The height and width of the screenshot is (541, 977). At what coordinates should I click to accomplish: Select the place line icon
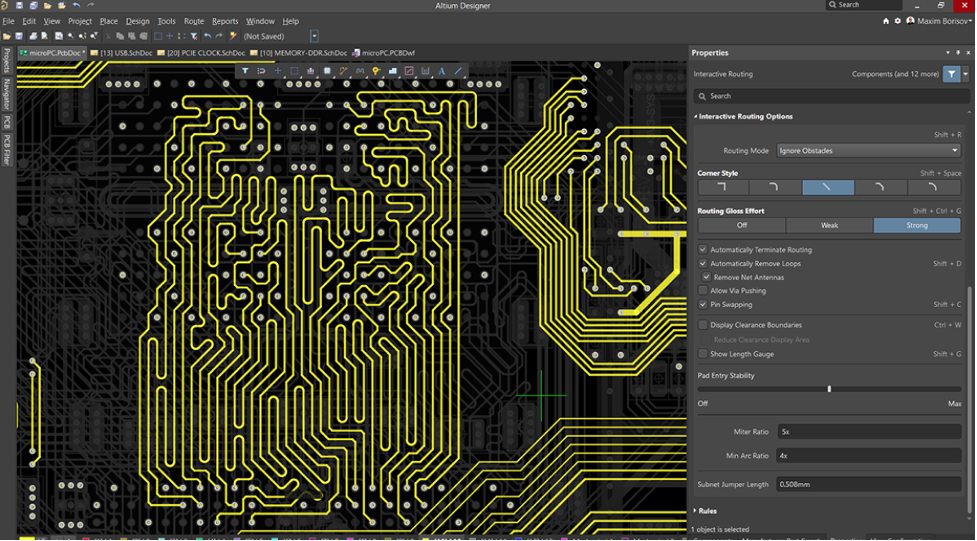[x=458, y=71]
